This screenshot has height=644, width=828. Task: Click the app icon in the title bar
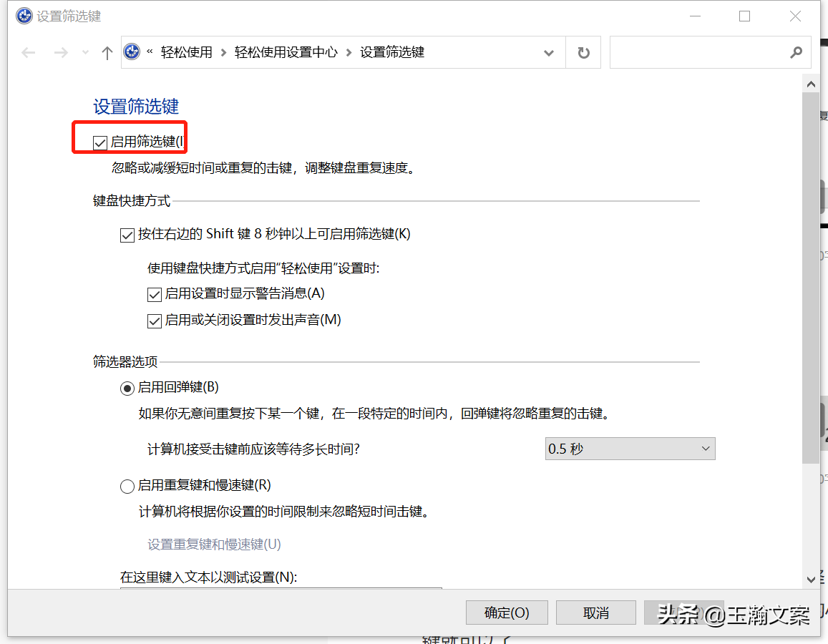point(24,16)
